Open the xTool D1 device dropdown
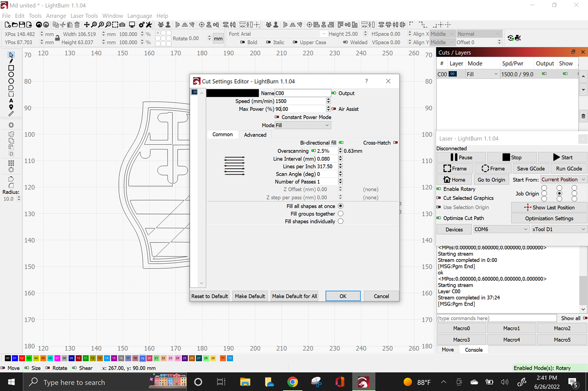 coord(559,229)
